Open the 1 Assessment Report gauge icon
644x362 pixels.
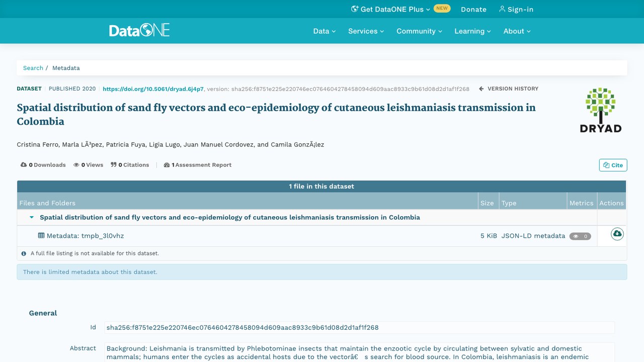click(x=167, y=165)
